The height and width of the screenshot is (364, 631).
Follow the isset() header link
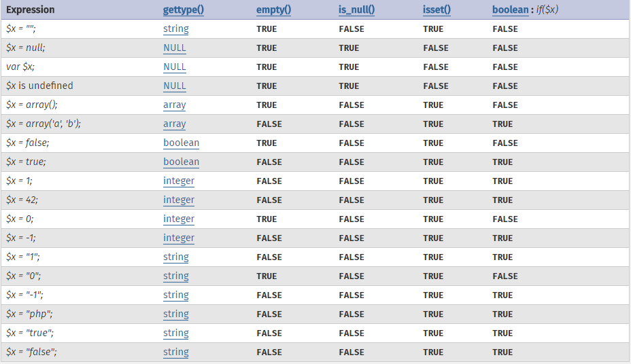click(x=437, y=10)
